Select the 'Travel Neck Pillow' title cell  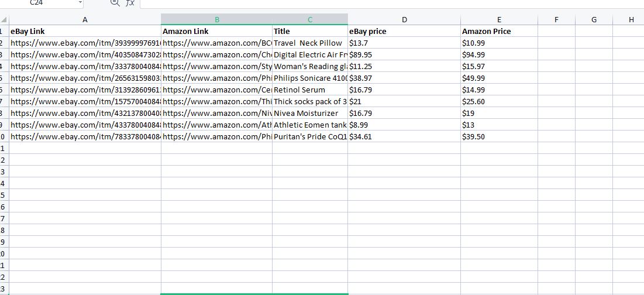click(310, 43)
